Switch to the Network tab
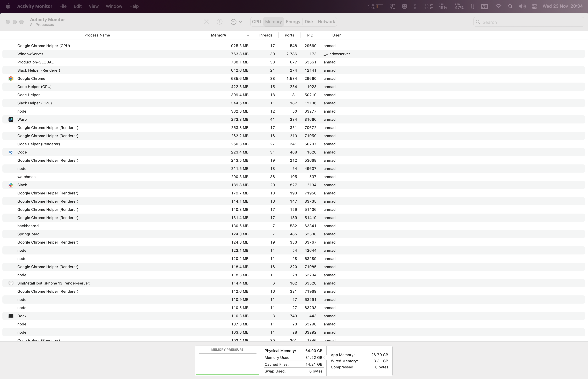 [x=326, y=22]
